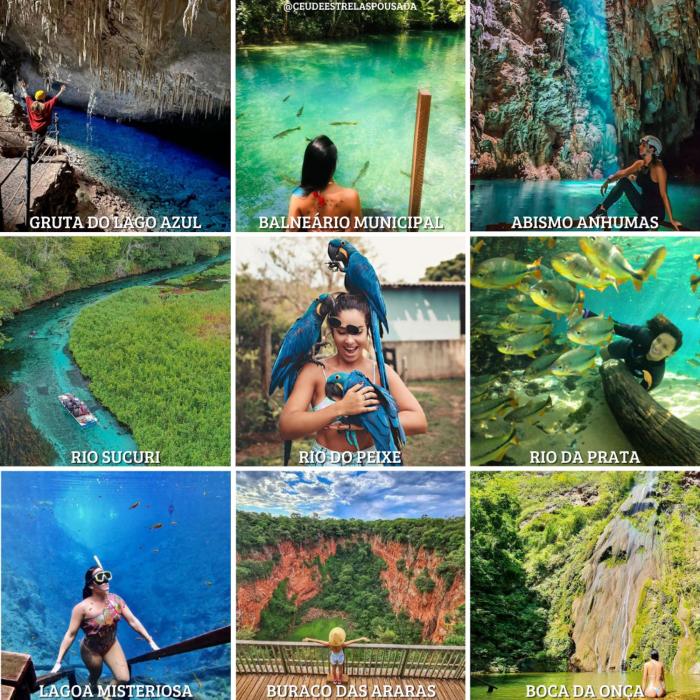Click the snorkel mask on the diver
This screenshot has width=700, height=700.
coord(102,577)
